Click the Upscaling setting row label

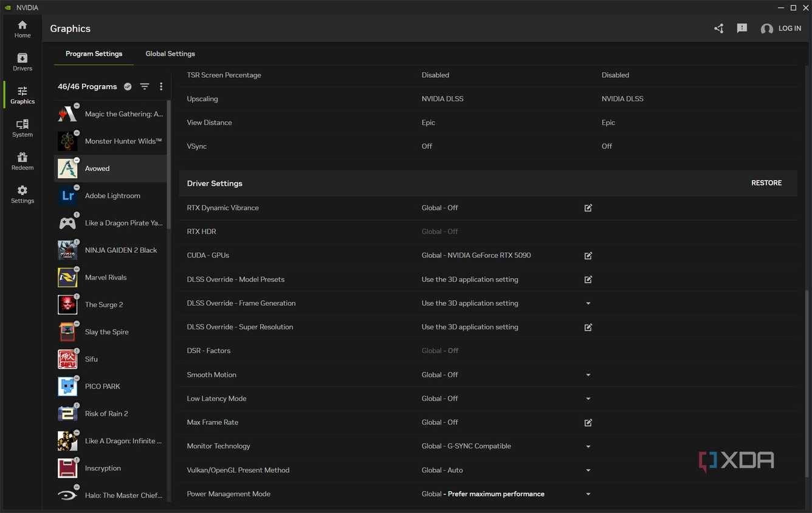(x=202, y=98)
